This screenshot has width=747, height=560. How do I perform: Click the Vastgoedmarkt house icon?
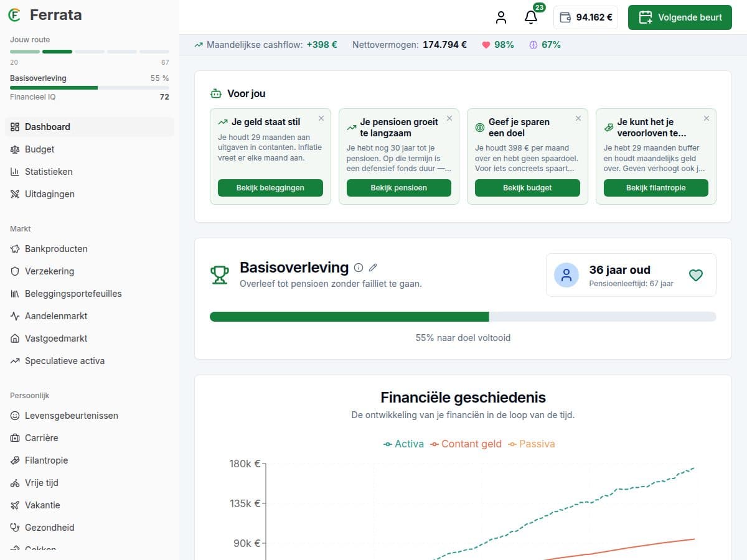point(15,338)
